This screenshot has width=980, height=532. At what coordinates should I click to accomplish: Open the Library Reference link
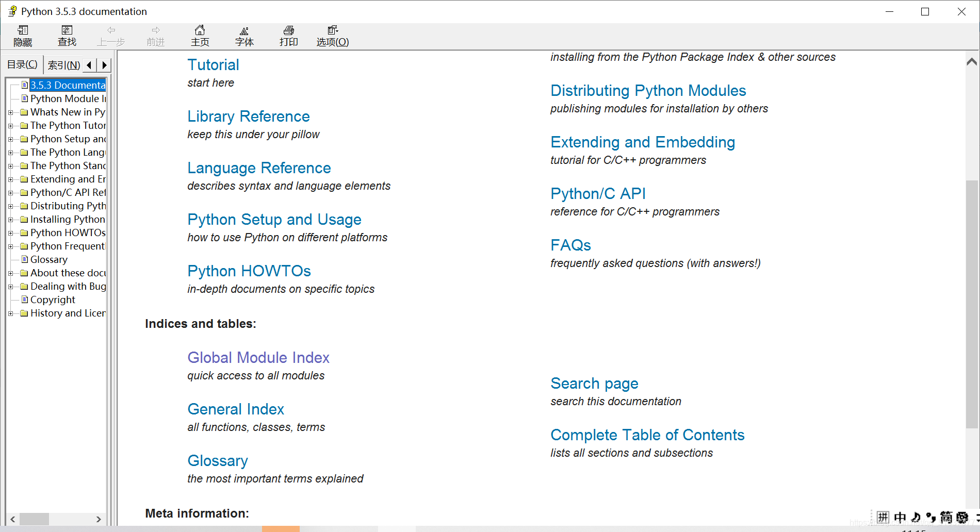pos(248,117)
